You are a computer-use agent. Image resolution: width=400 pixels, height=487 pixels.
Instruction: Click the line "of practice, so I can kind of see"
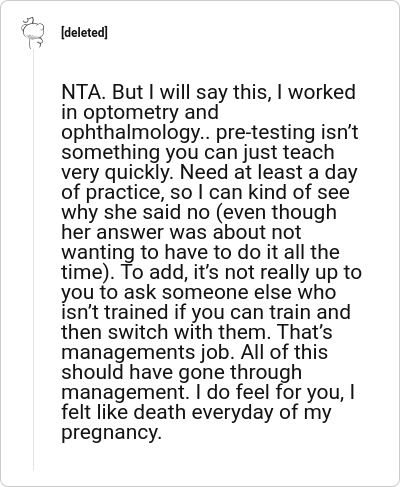pyautogui.click(x=205, y=193)
